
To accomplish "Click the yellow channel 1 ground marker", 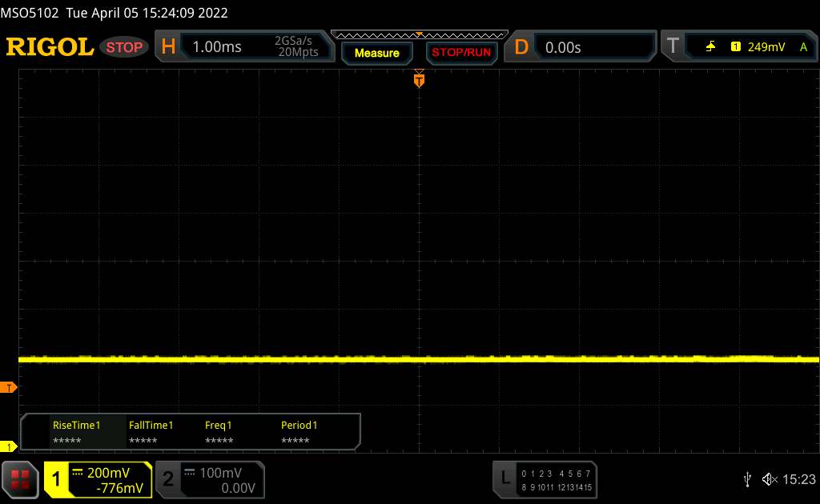I will tap(8, 446).
